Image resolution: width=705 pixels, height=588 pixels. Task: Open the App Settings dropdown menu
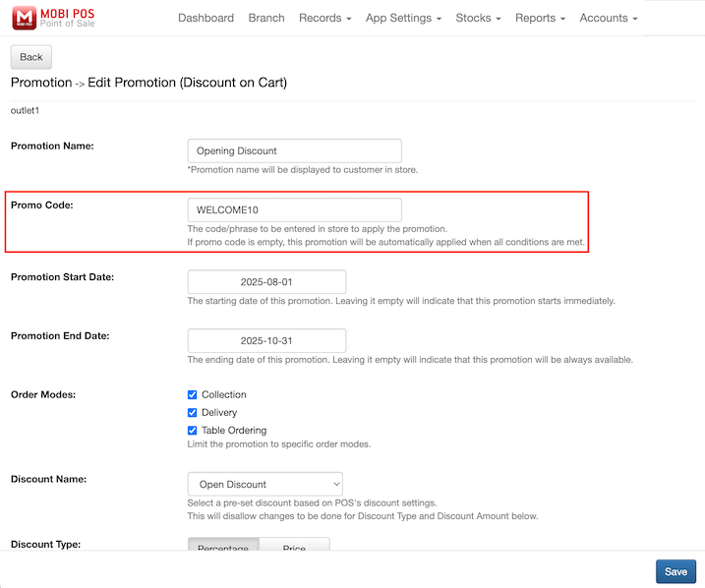pyautogui.click(x=403, y=18)
